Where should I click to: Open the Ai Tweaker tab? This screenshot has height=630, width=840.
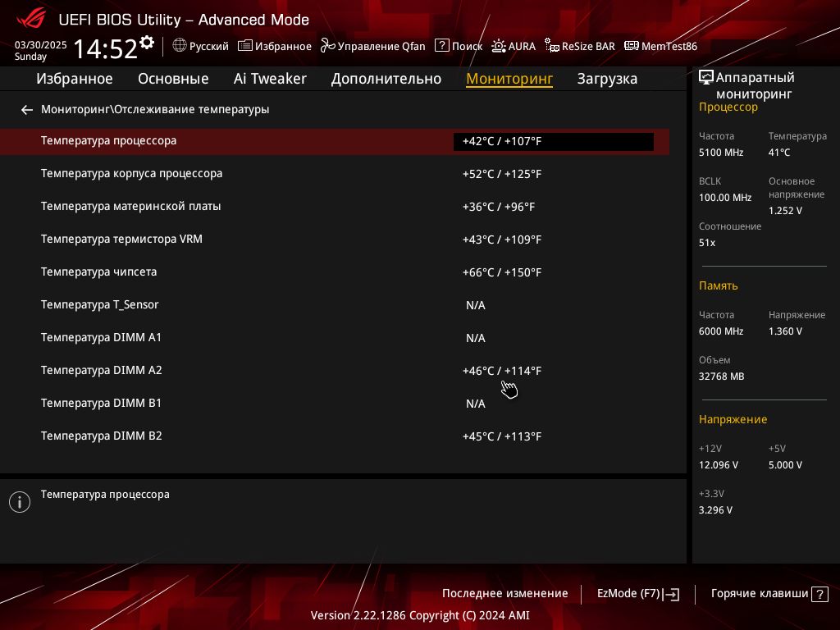[x=270, y=79]
